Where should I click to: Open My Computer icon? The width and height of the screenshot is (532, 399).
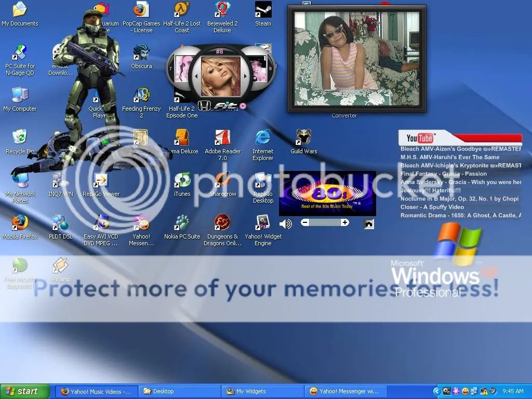pyautogui.click(x=20, y=99)
